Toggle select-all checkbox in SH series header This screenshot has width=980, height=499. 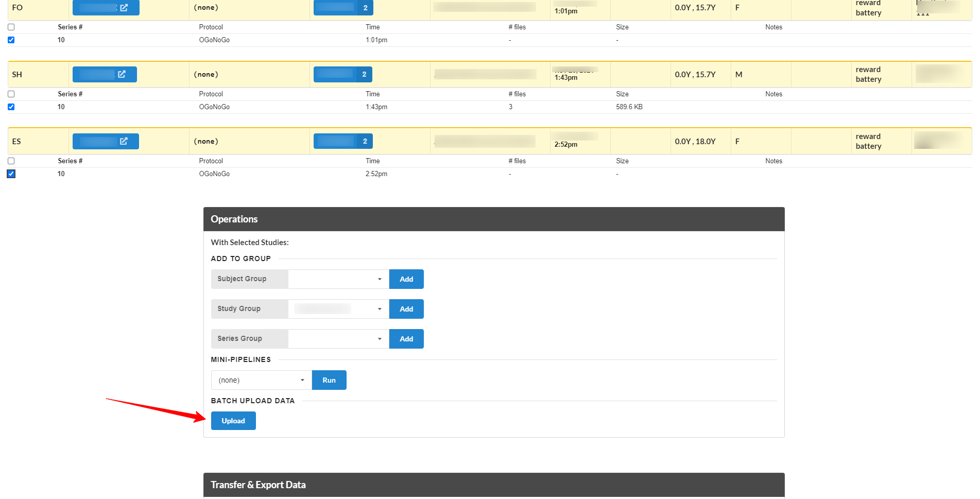tap(11, 94)
